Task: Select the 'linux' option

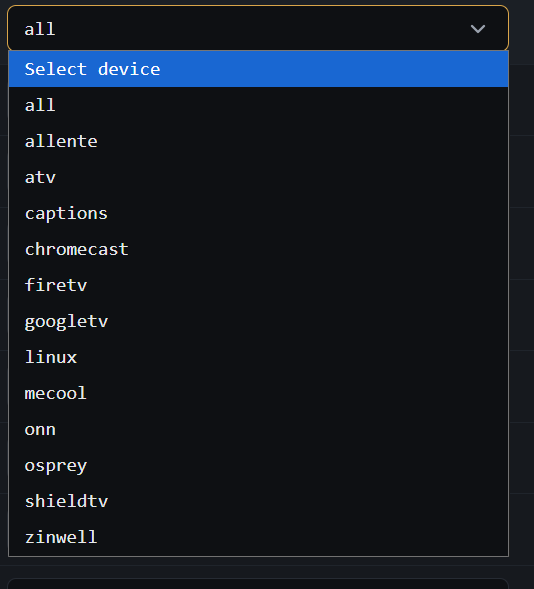Action: click(x=258, y=357)
